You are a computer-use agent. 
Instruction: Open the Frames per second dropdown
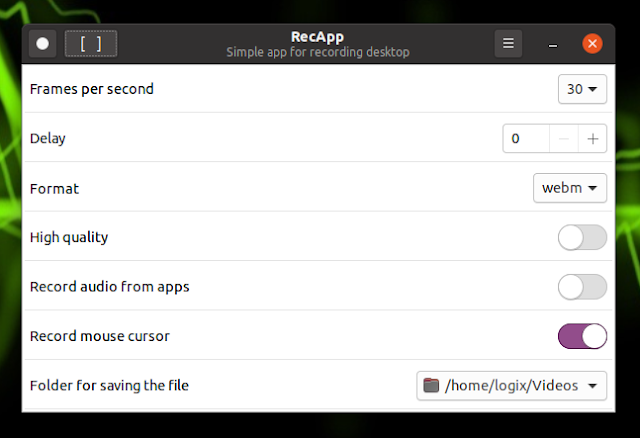pos(582,90)
